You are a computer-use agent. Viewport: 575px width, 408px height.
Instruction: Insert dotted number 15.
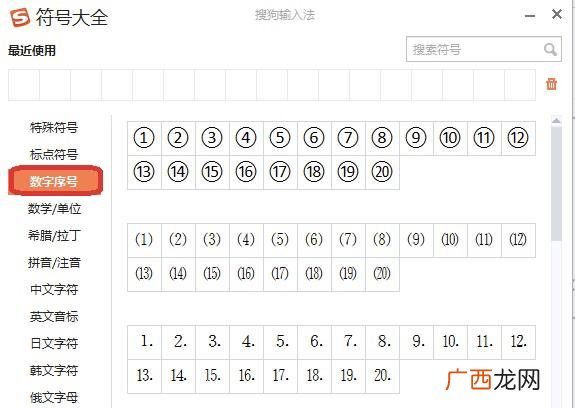tap(212, 376)
